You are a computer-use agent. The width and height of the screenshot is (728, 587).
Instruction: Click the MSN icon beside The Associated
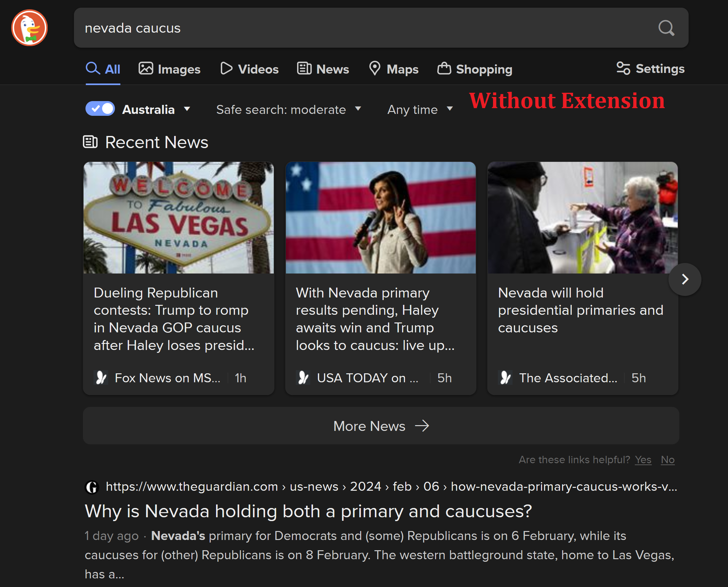[x=505, y=378]
